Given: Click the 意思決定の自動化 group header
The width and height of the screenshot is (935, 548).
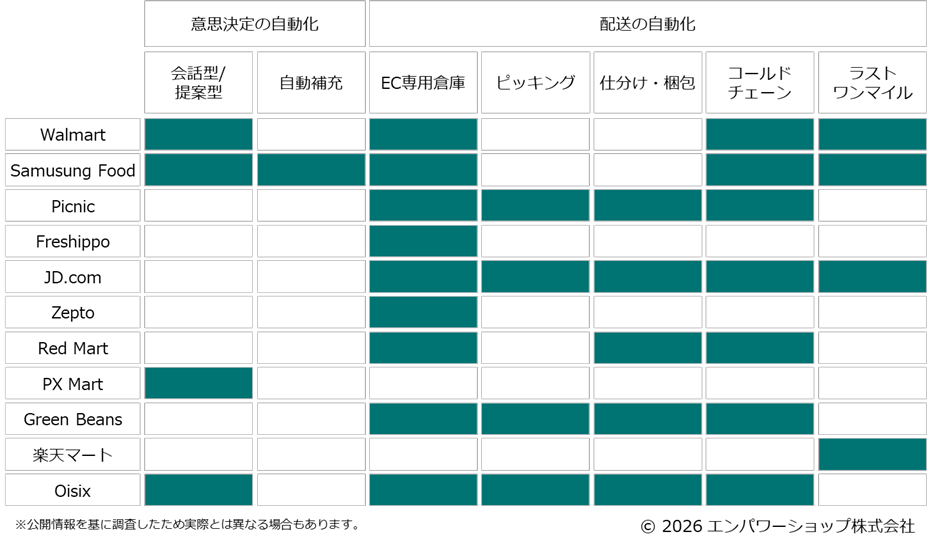Looking at the screenshot, I should (254, 24).
